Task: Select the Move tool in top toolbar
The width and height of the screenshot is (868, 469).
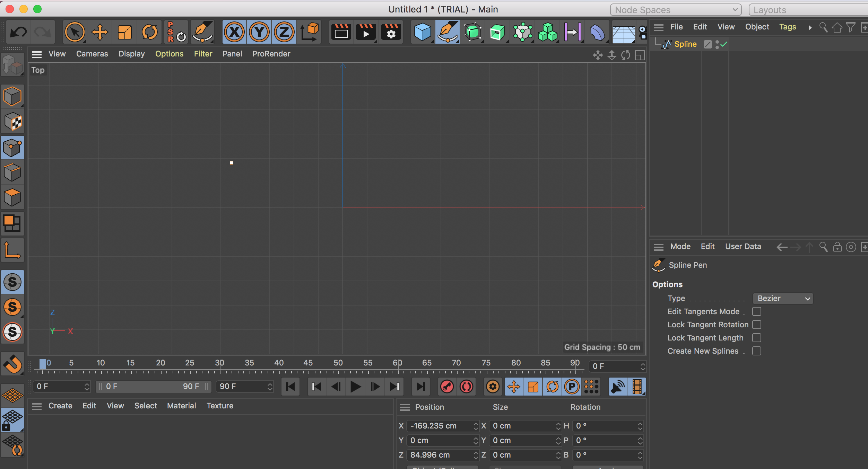Action: 100,32
